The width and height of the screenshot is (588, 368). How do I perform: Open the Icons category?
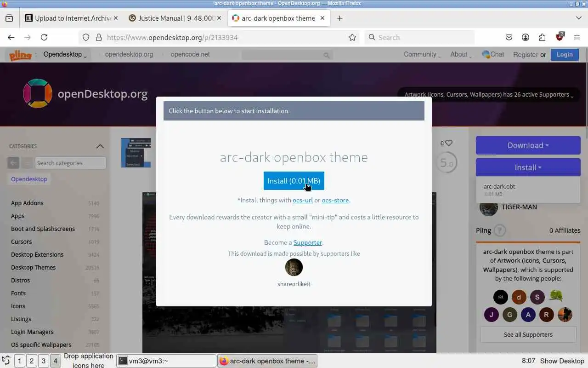(18, 306)
